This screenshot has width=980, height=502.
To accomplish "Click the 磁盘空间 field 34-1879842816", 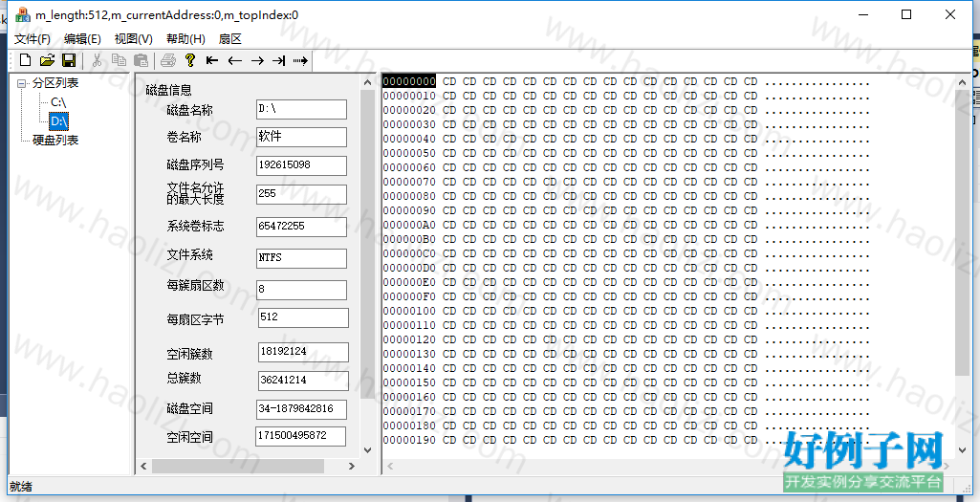I will [x=301, y=409].
